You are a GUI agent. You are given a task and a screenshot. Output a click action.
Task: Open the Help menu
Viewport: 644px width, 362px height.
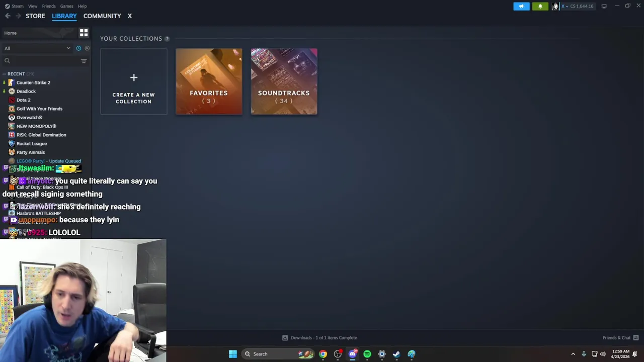click(x=82, y=6)
